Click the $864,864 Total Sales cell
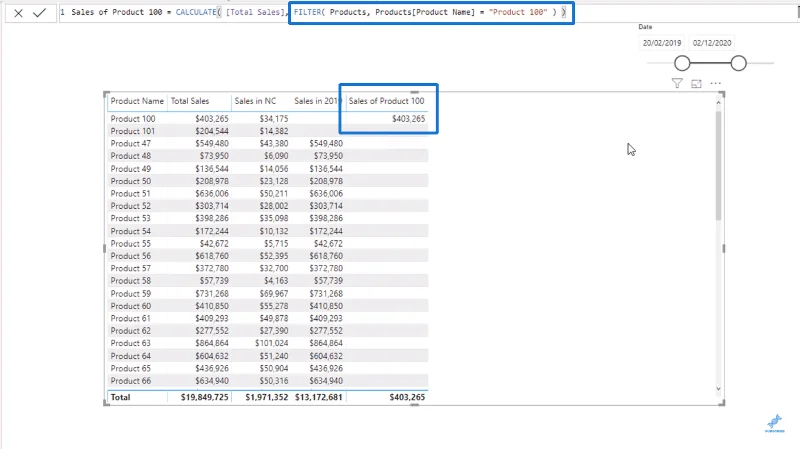Screen dimensions: 800x449 pyautogui.click(x=212, y=343)
